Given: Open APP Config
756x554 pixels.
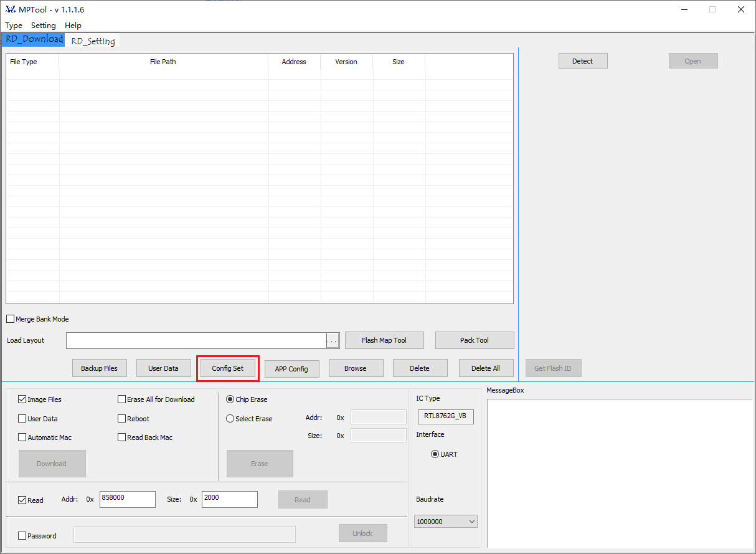Looking at the screenshot, I should click(x=291, y=369).
